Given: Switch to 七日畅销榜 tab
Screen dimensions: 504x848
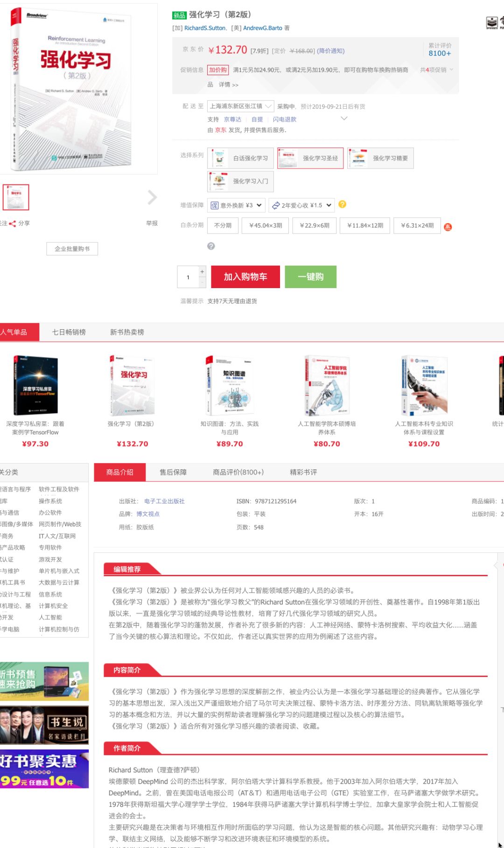Looking at the screenshot, I should (x=69, y=332).
